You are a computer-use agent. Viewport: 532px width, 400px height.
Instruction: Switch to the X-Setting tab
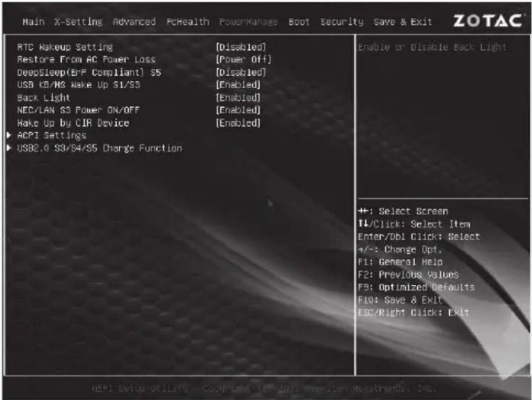pyautogui.click(x=78, y=22)
